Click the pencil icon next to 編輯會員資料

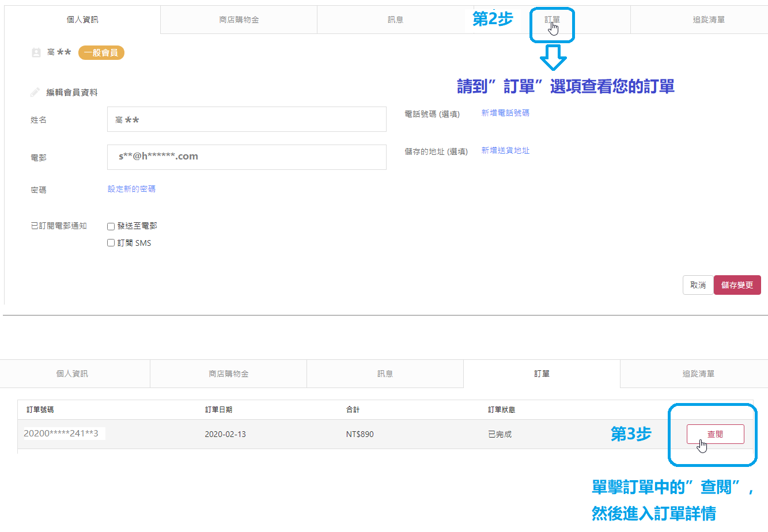point(35,92)
